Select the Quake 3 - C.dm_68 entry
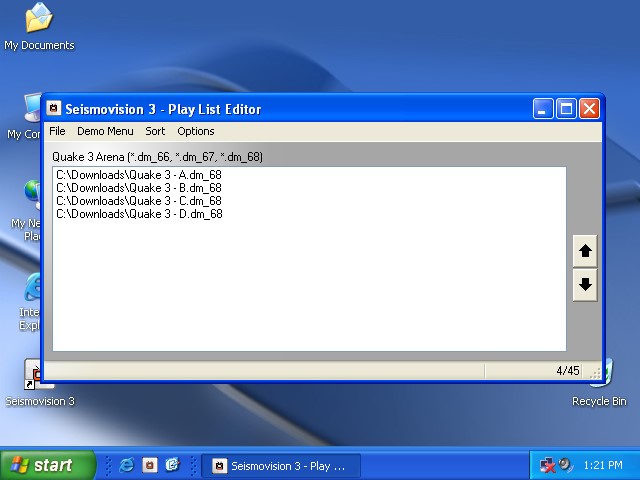 coord(139,201)
